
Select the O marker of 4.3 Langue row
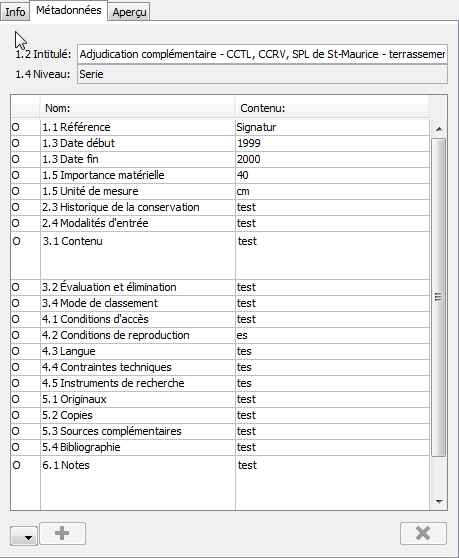[16, 351]
